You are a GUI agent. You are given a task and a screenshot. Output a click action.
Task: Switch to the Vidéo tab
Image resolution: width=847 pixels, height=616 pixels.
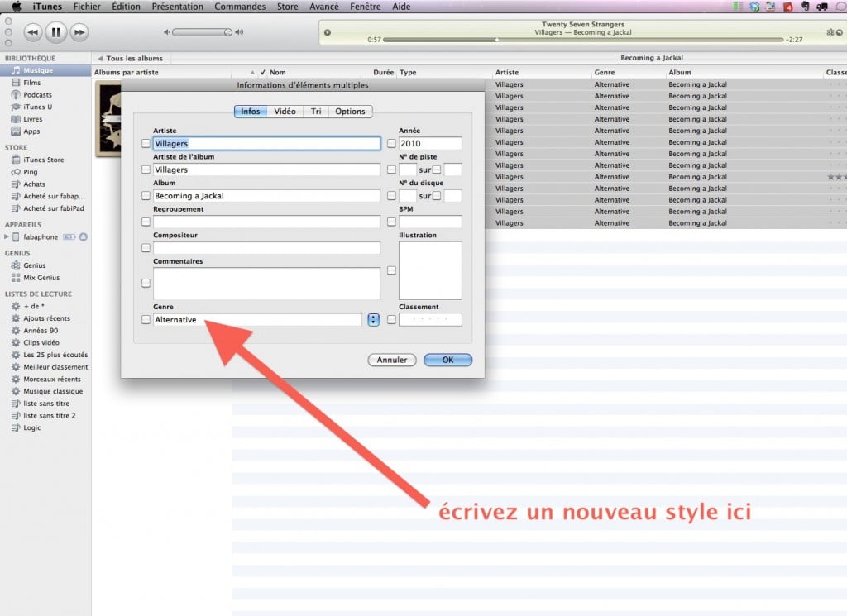coord(285,112)
